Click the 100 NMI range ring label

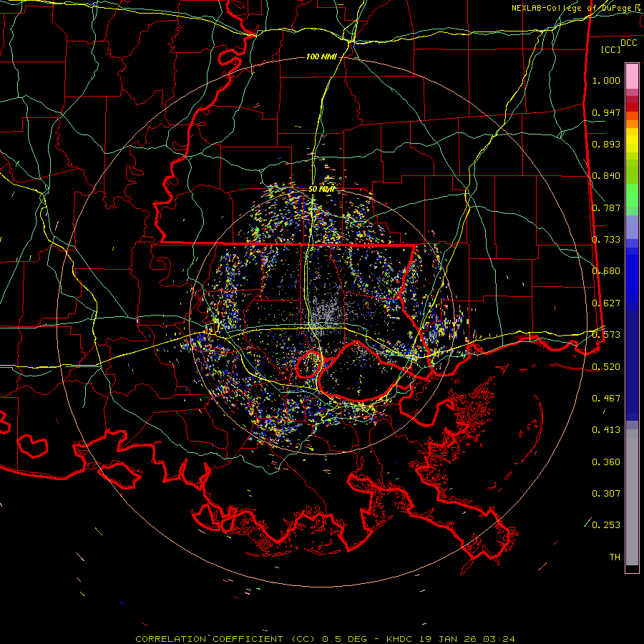point(321,57)
